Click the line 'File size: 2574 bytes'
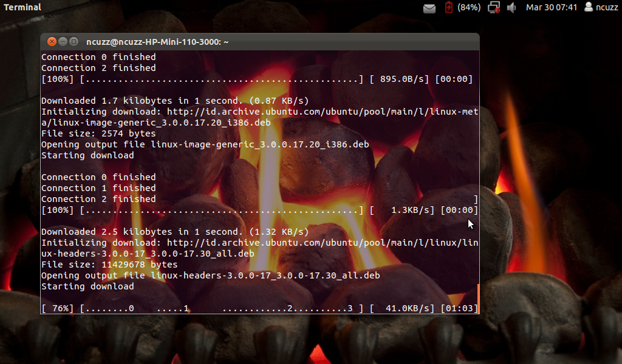Screen dimensions: 622x364 98,133
